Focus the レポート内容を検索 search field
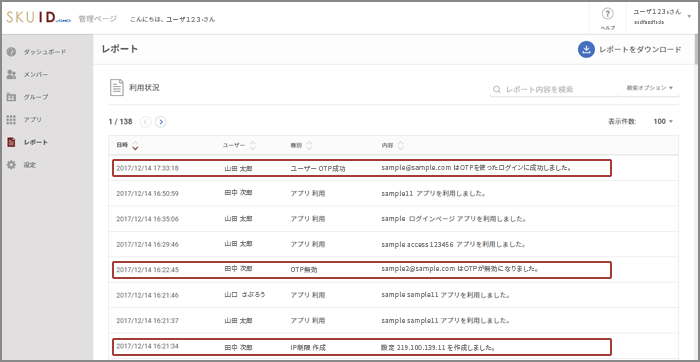The image size is (700, 362). 554,89
